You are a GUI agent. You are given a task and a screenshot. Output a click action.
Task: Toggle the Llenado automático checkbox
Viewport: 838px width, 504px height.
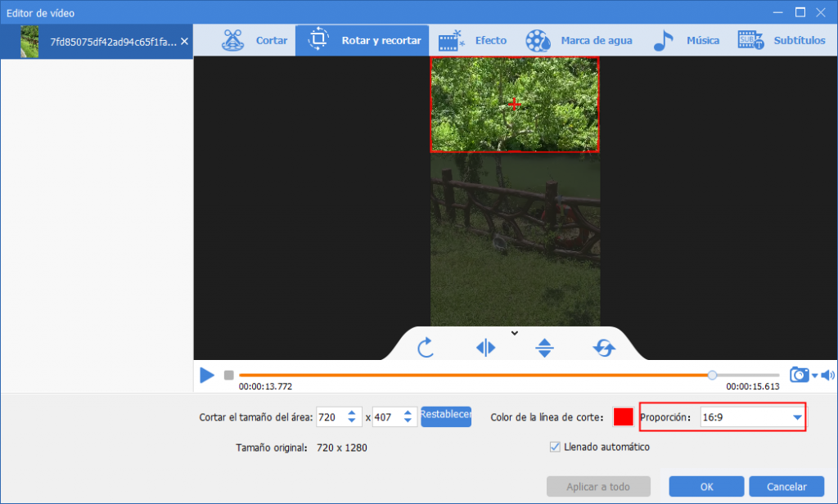[556, 447]
